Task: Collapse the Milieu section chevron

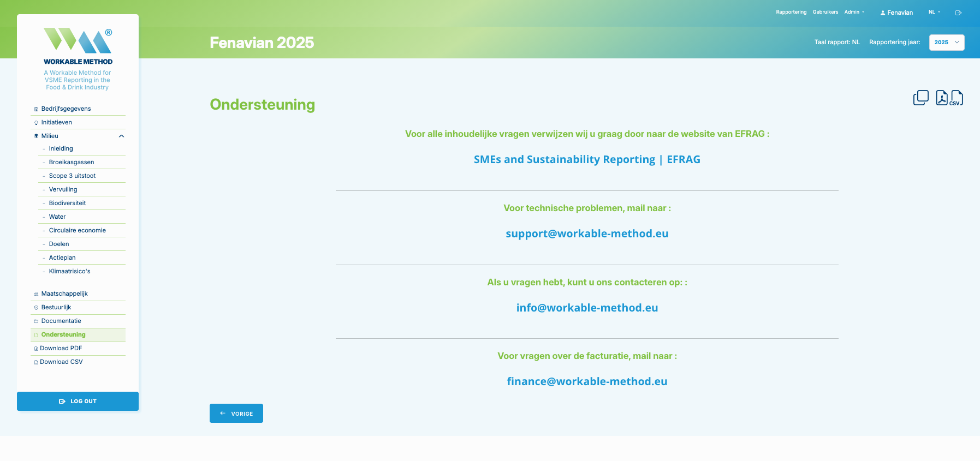Action: (x=121, y=136)
